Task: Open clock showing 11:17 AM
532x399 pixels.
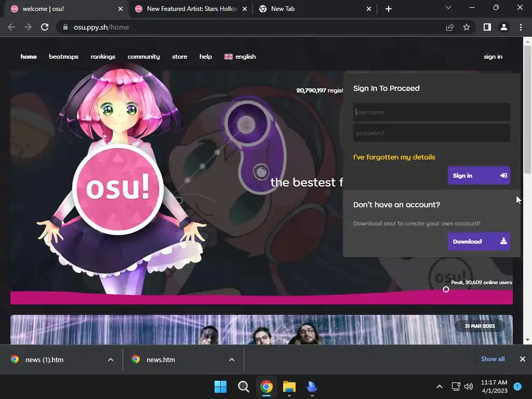Action: tap(494, 387)
